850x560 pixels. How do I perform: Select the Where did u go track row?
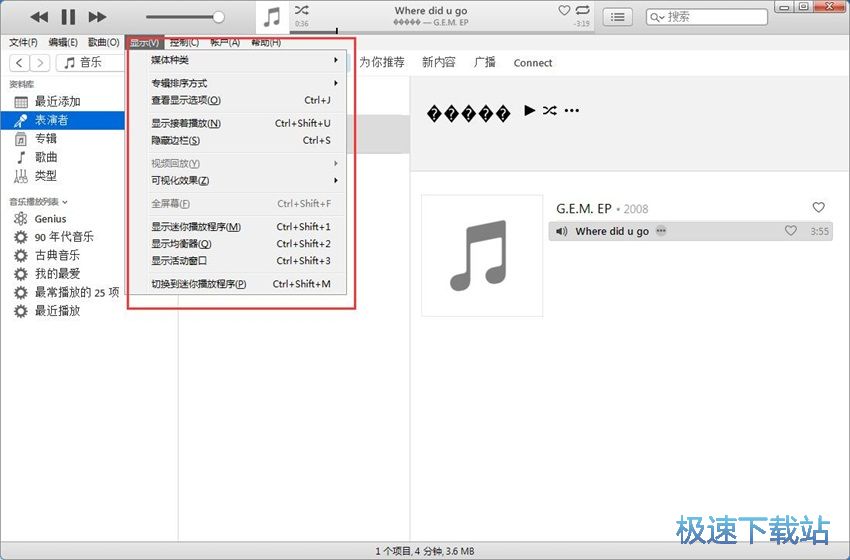tap(691, 231)
